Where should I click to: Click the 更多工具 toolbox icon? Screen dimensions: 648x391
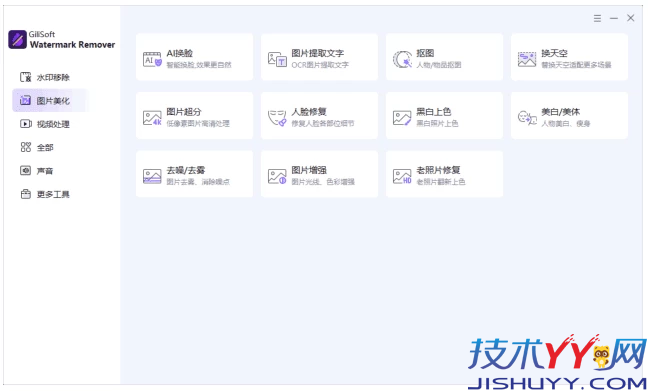26,194
